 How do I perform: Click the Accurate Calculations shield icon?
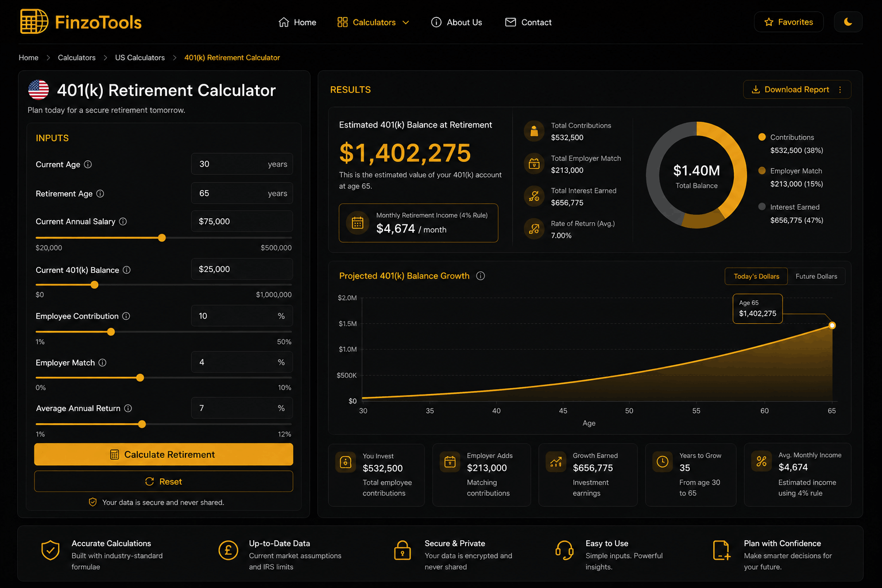coord(51,550)
